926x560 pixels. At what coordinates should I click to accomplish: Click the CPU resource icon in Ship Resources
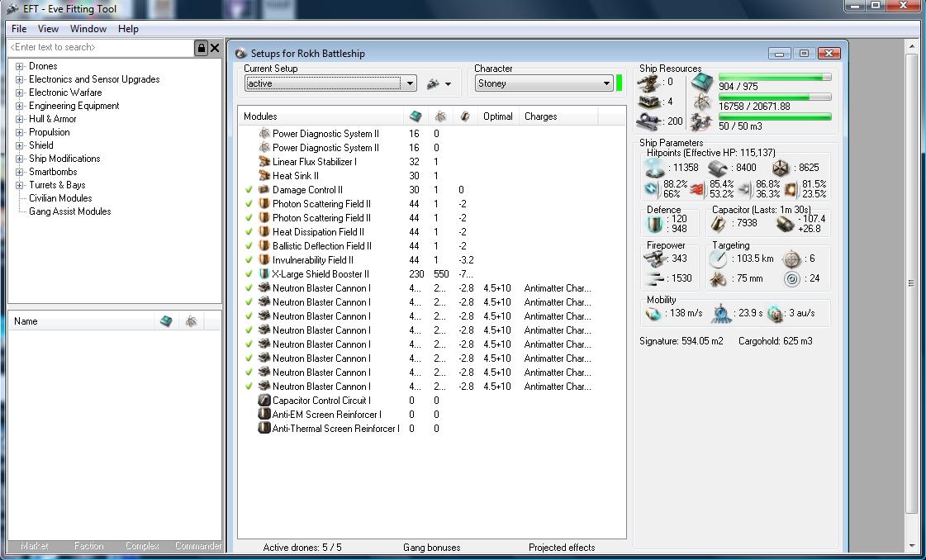pyautogui.click(x=702, y=82)
